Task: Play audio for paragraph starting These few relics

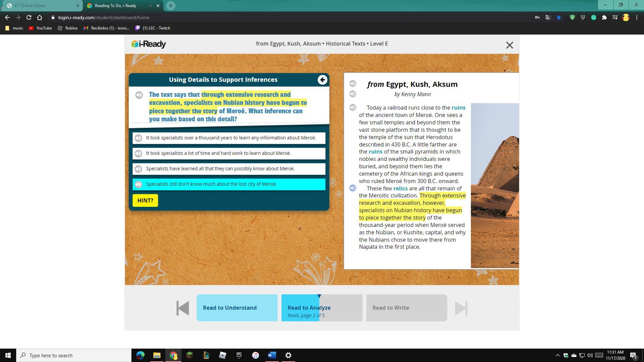Action: point(353,188)
